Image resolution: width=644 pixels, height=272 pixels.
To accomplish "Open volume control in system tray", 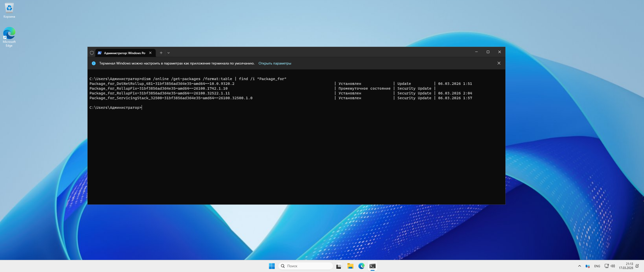I will point(613,266).
